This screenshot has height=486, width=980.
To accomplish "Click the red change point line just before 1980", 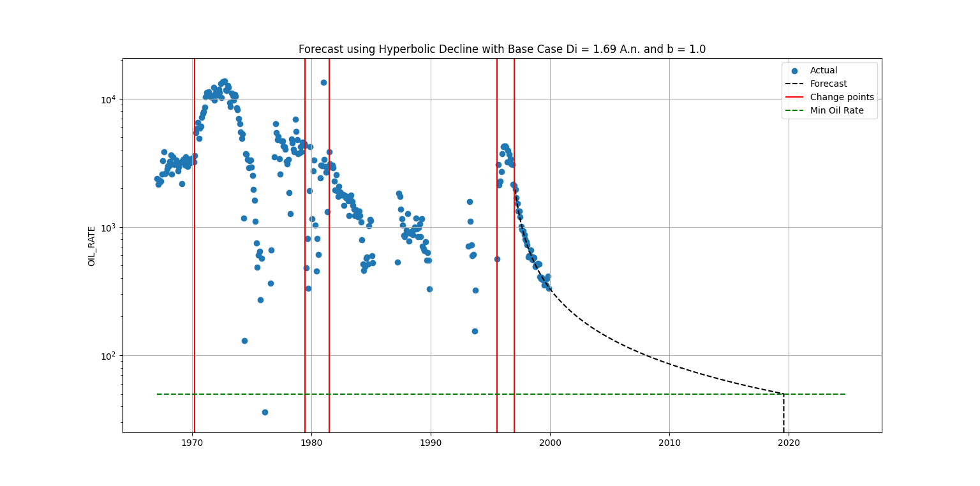I will 305,246.
